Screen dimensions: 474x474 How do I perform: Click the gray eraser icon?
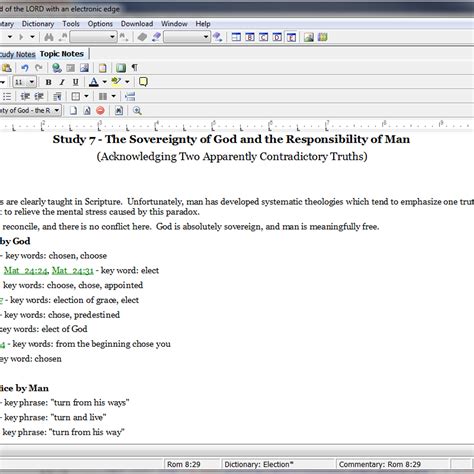pos(142,37)
